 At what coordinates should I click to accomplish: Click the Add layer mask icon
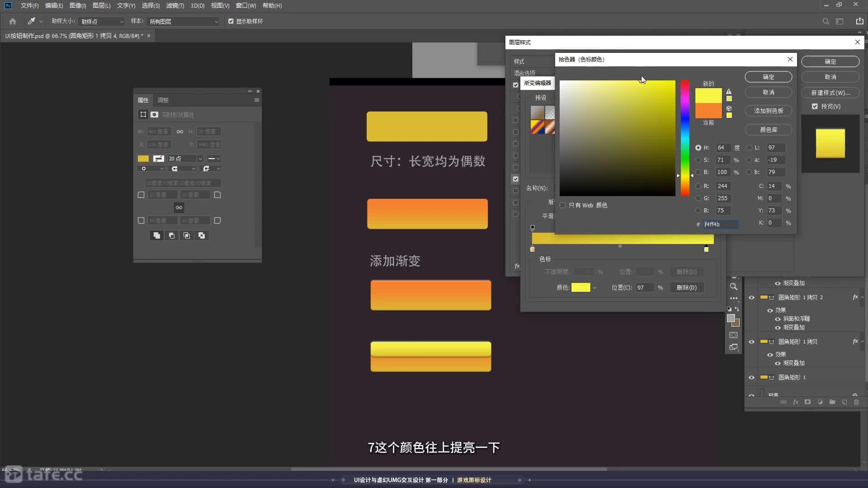(x=809, y=402)
